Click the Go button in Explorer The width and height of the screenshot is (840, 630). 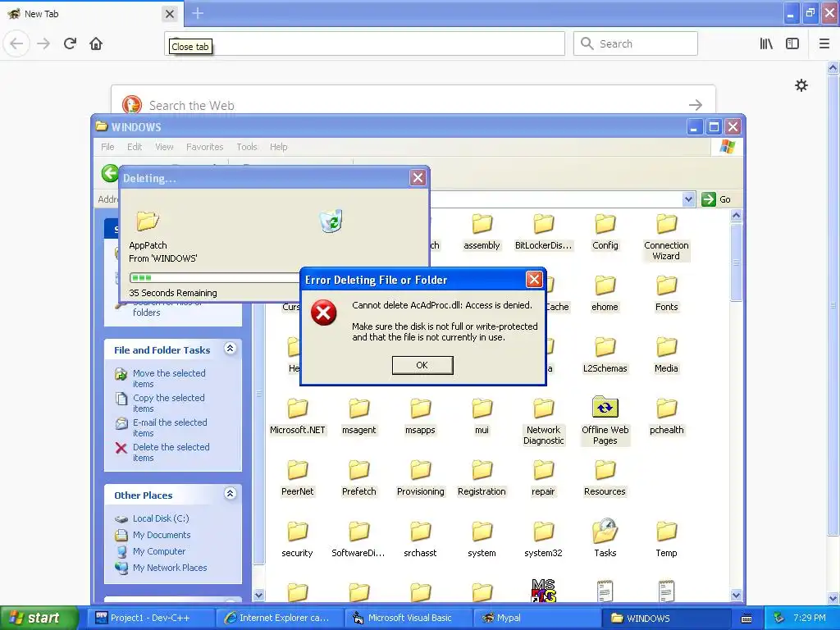point(716,199)
